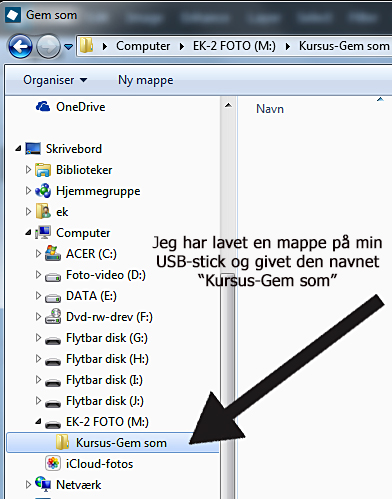392x499 pixels.
Task: Expand the Dvd-rw-drev (F:) node
Action: (38, 317)
